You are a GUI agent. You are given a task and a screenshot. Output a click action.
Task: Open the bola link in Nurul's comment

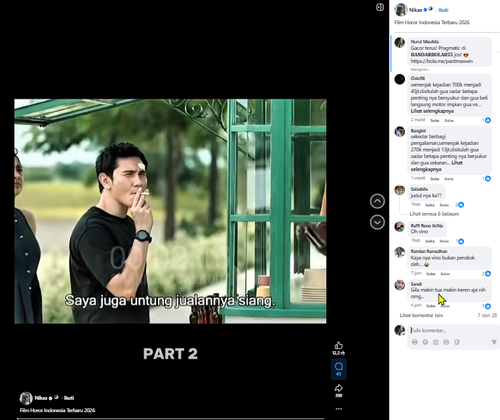tap(442, 61)
